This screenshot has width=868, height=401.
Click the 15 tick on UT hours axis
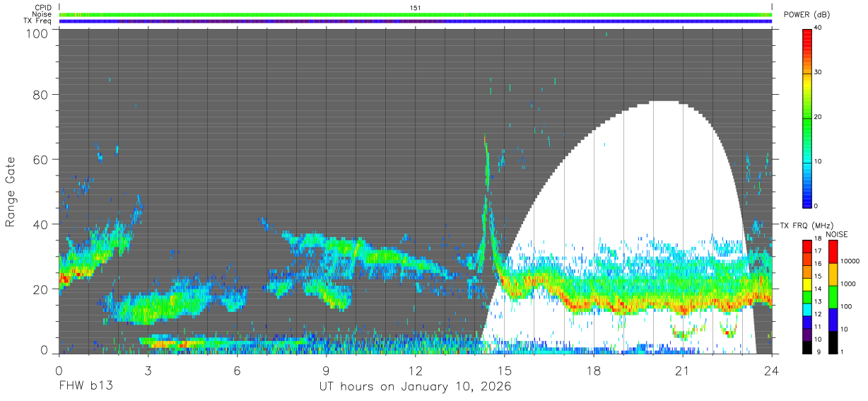(x=504, y=371)
